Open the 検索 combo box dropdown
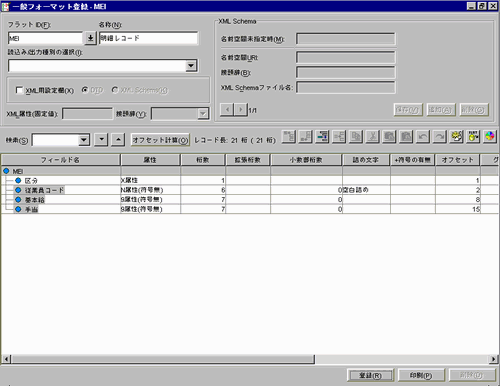The height and width of the screenshot is (386, 500). [x=84, y=140]
